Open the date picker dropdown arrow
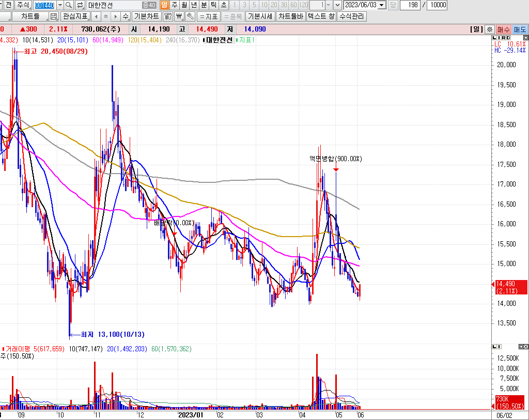The image size is (529, 420). 382,5
